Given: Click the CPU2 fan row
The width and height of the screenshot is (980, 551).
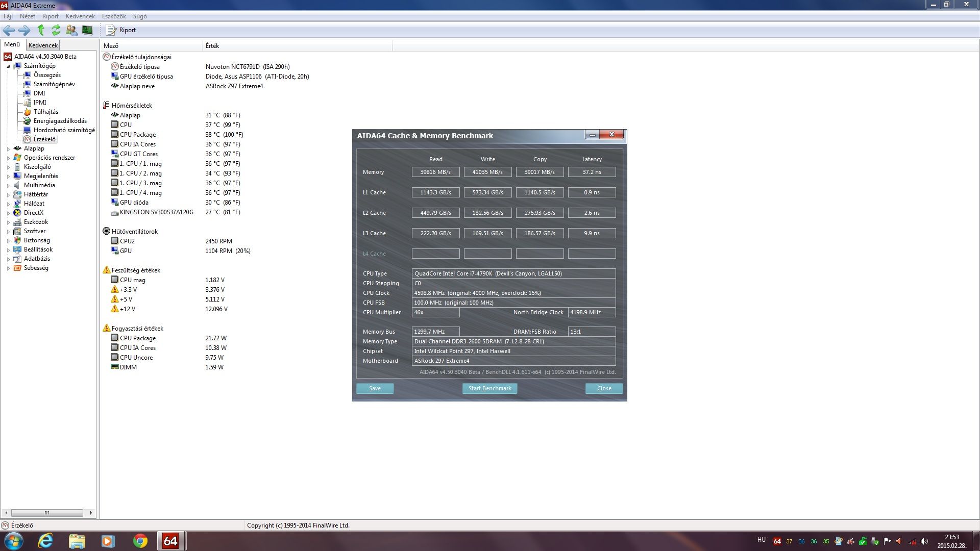Looking at the screenshot, I should coord(171,241).
